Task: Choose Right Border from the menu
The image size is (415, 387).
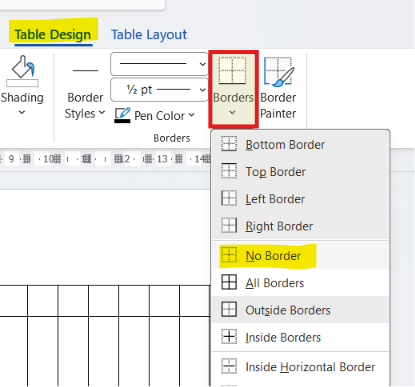Action: tap(300, 226)
